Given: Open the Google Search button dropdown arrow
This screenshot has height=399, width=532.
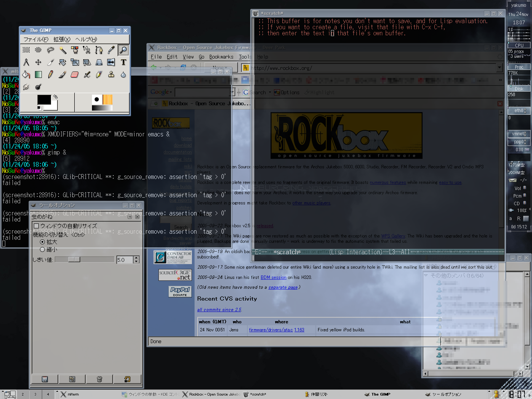Looking at the screenshot, I should [x=270, y=92].
